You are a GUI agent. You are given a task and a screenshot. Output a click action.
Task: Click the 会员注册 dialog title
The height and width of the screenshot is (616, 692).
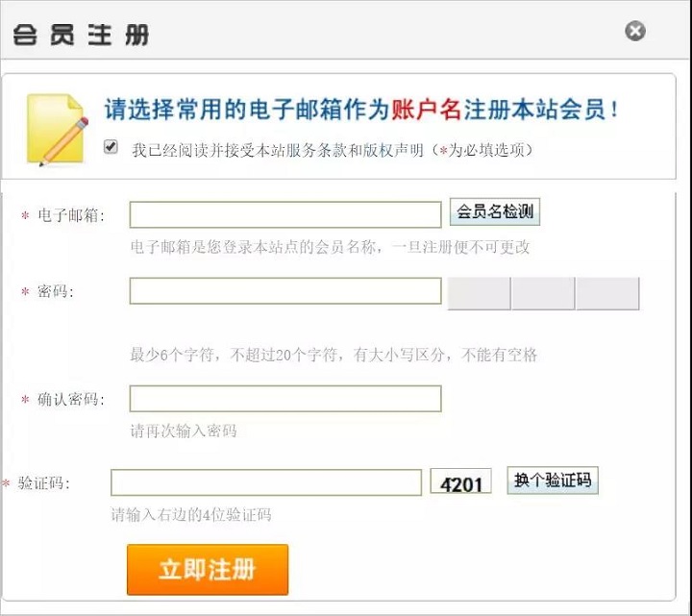tap(81, 35)
